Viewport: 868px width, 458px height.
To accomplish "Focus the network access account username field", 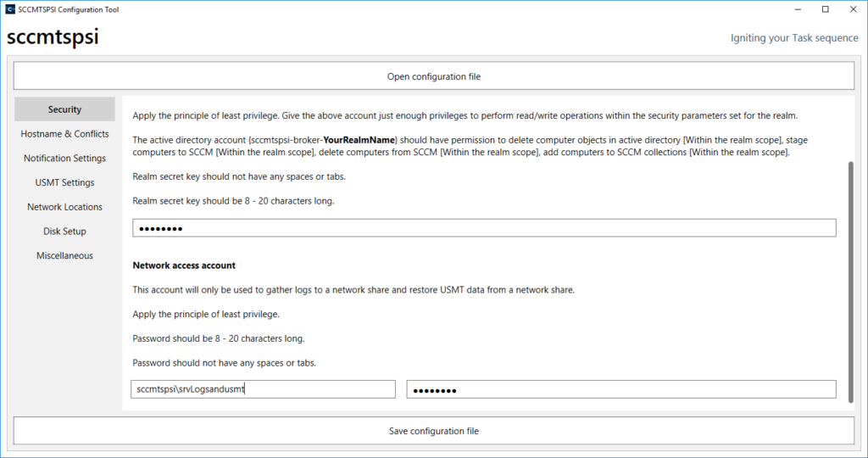I will tap(264, 389).
